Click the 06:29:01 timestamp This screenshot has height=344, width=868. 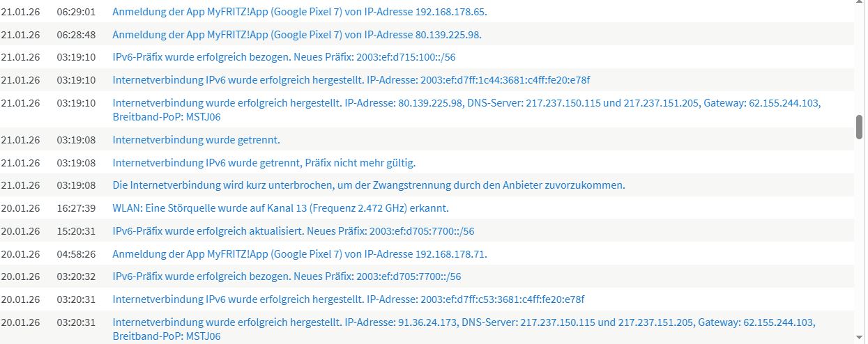coord(76,12)
